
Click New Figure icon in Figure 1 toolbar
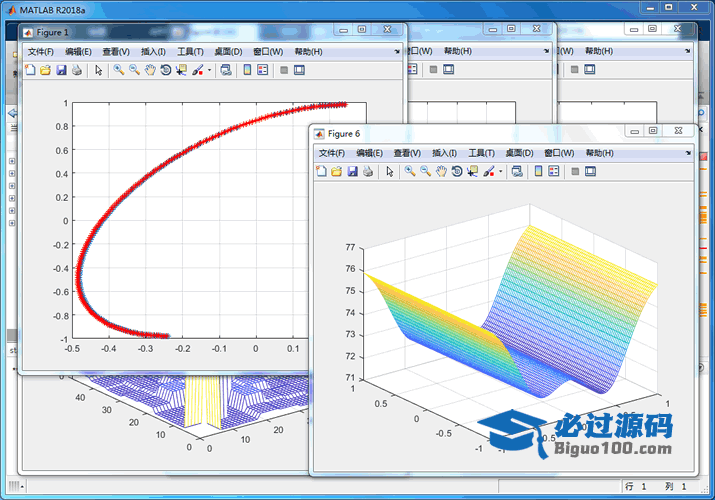pyautogui.click(x=29, y=70)
